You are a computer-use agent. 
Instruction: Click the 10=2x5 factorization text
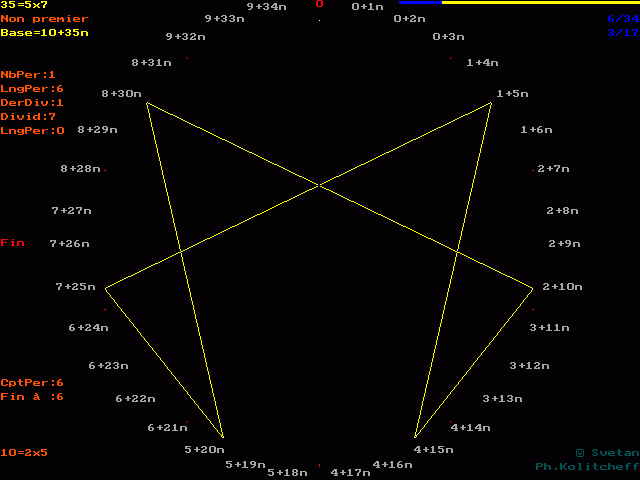pyautogui.click(x=24, y=453)
